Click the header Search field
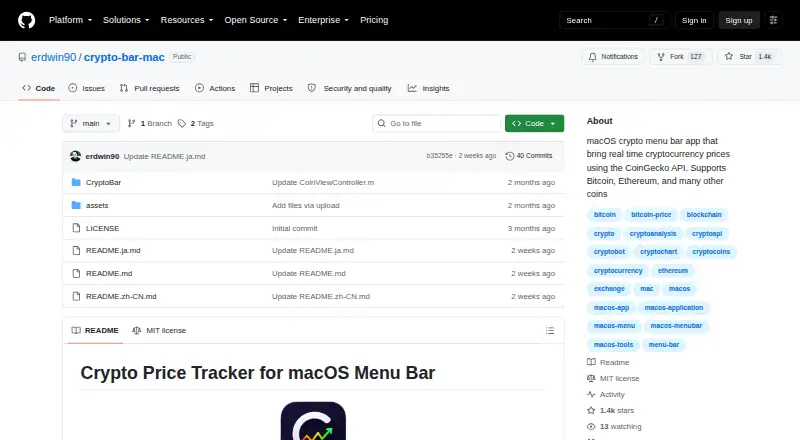The image size is (800, 440). click(x=614, y=20)
